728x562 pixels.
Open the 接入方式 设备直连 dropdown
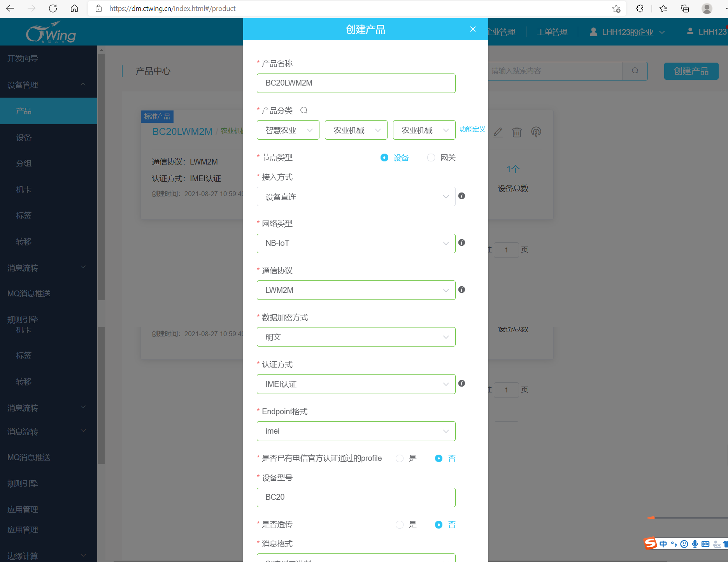pos(356,196)
